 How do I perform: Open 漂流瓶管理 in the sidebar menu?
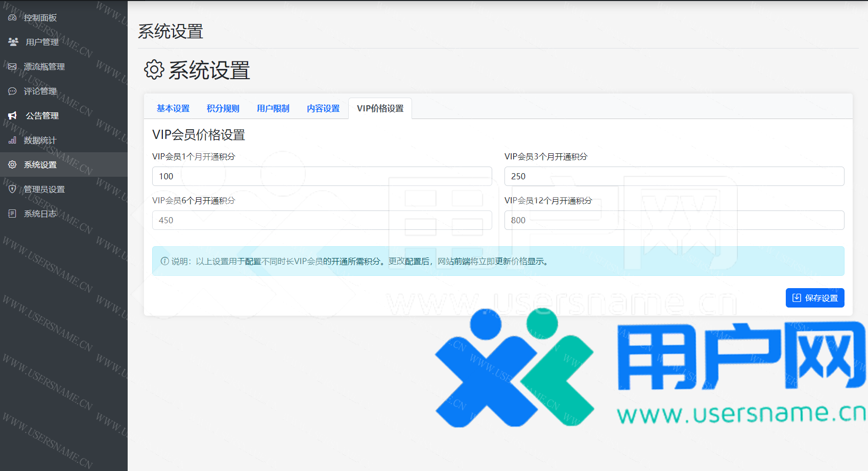(x=44, y=66)
